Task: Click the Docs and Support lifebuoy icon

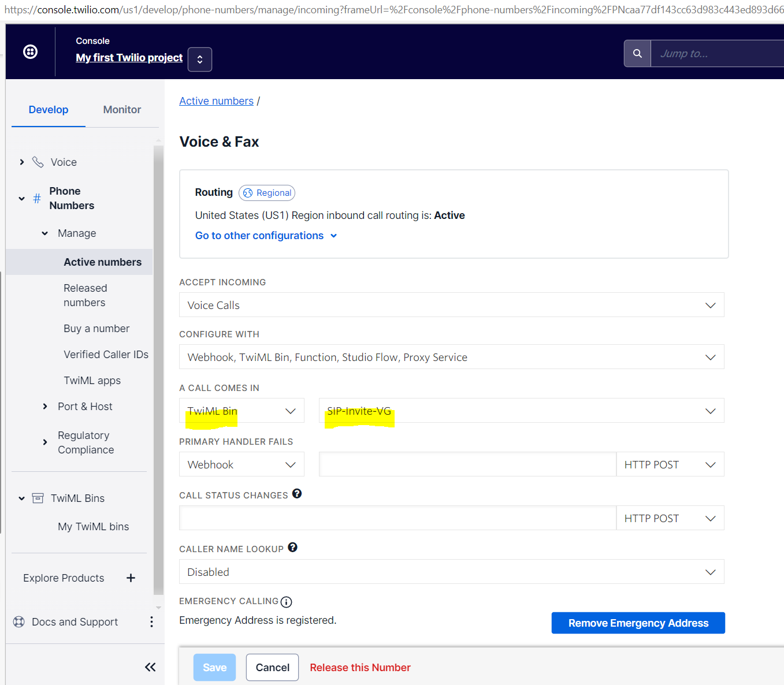Action: click(x=19, y=622)
